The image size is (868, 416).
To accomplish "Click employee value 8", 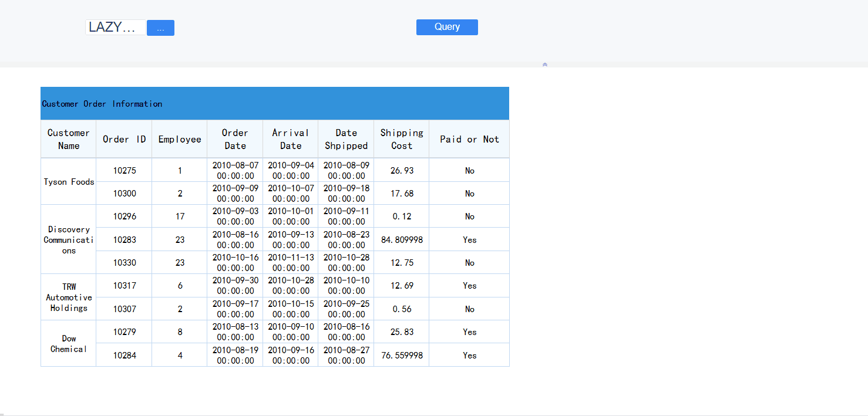I will (x=180, y=332).
